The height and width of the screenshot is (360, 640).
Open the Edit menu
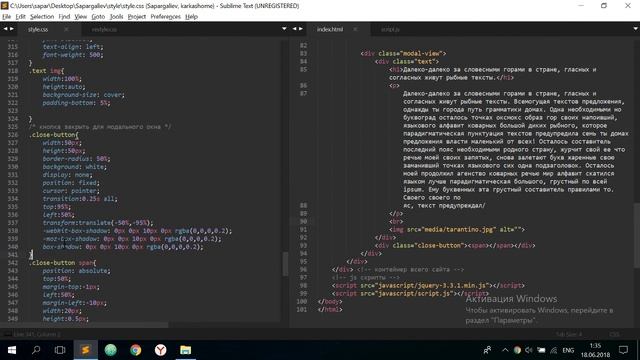click(20, 17)
